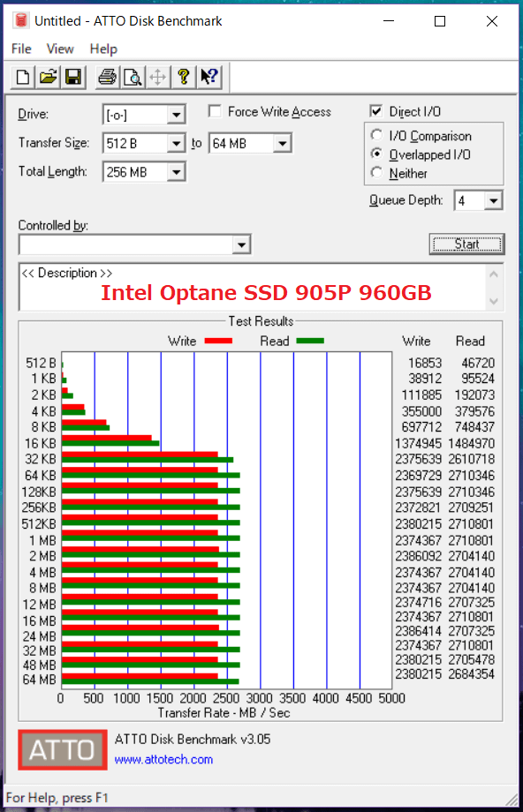
Task: Visit the www.attotech.com link
Action: [163, 760]
